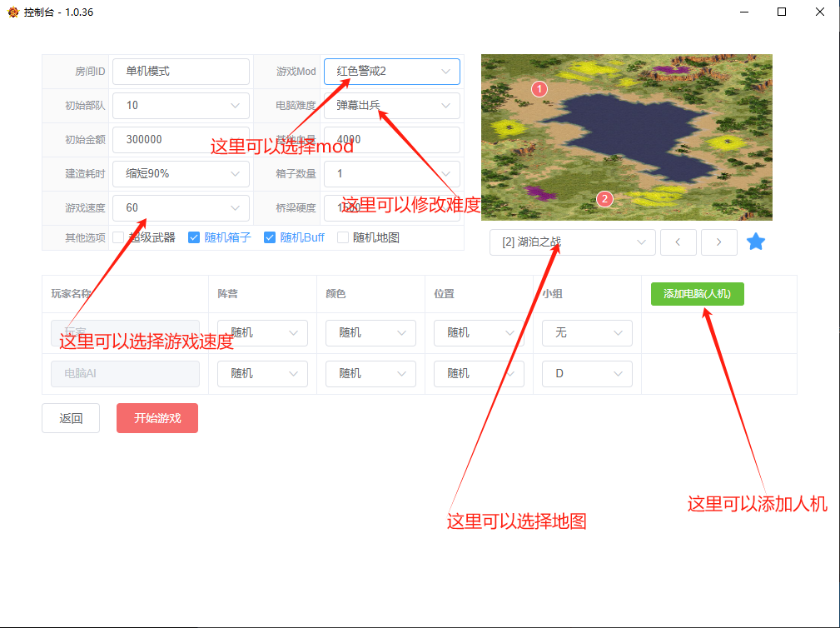The height and width of the screenshot is (628, 840).
Task: Click the lake map preview image
Action: [x=626, y=137]
